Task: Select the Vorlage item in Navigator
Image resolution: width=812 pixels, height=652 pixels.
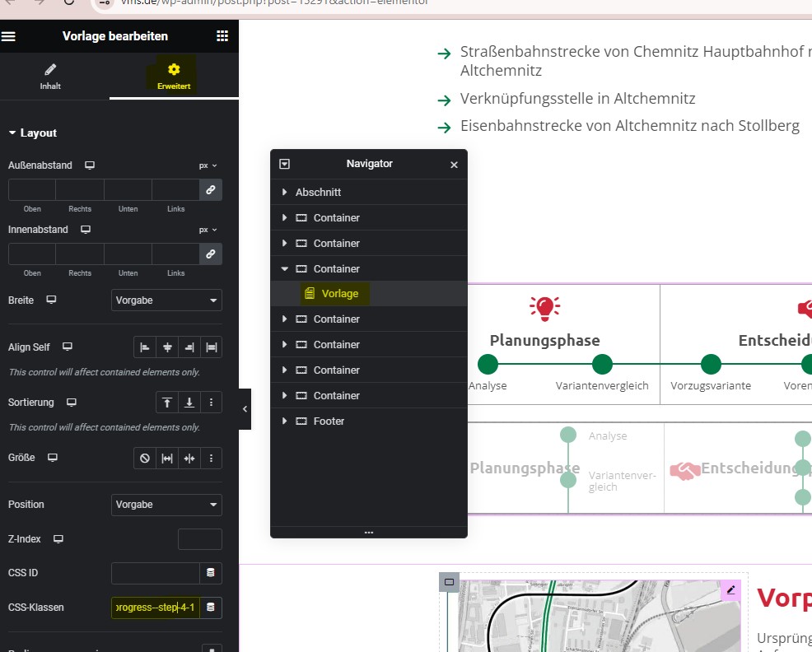Action: 339,294
